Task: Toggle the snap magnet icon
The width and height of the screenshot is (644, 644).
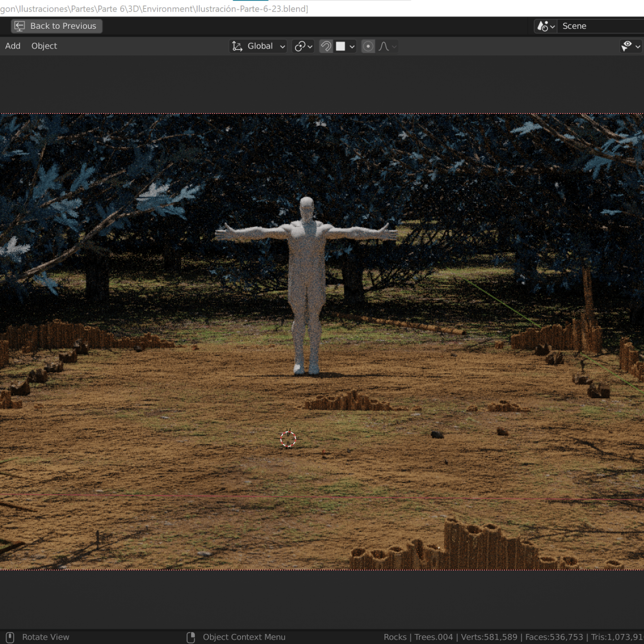Action: pyautogui.click(x=326, y=46)
